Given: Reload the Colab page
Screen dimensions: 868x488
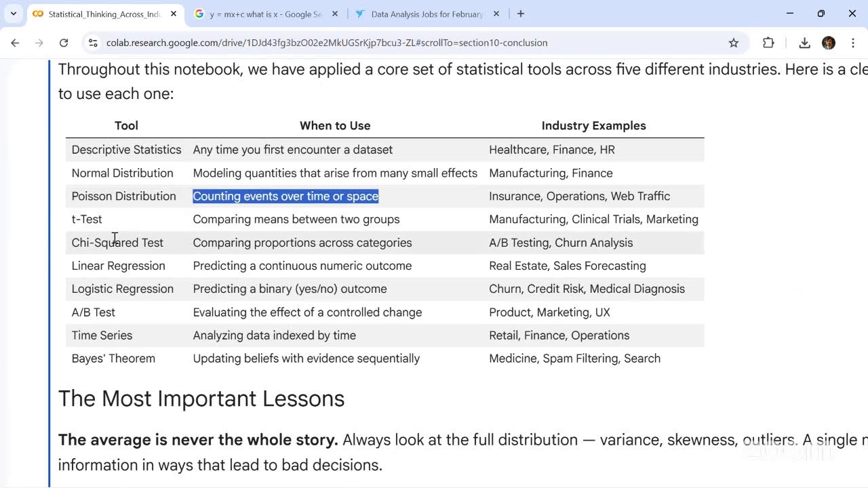Looking at the screenshot, I should pos(64,43).
